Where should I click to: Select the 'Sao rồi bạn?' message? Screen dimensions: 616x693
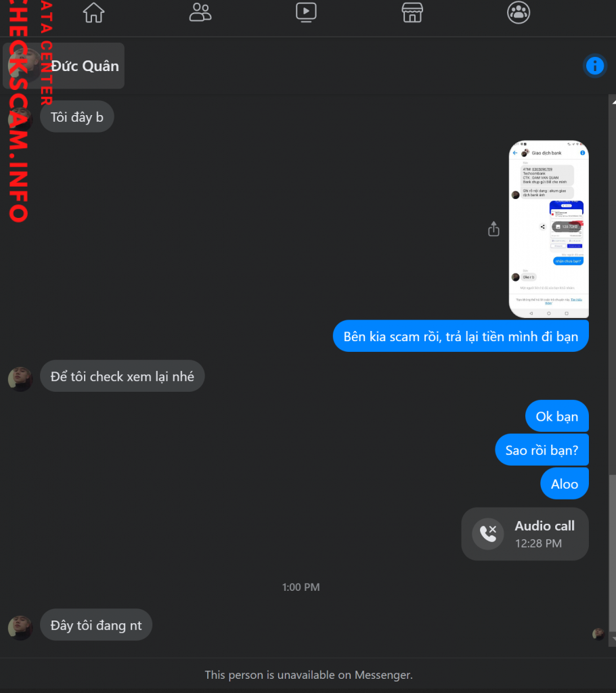[542, 450]
